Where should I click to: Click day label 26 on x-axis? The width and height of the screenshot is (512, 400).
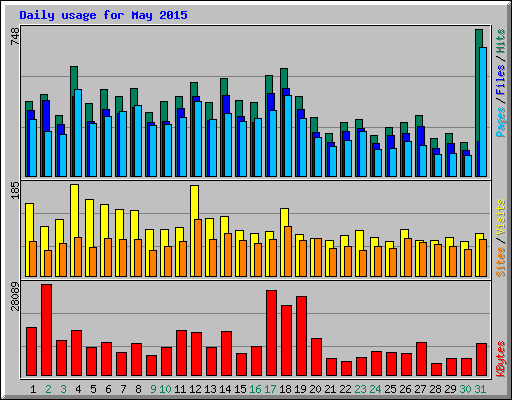click(405, 389)
